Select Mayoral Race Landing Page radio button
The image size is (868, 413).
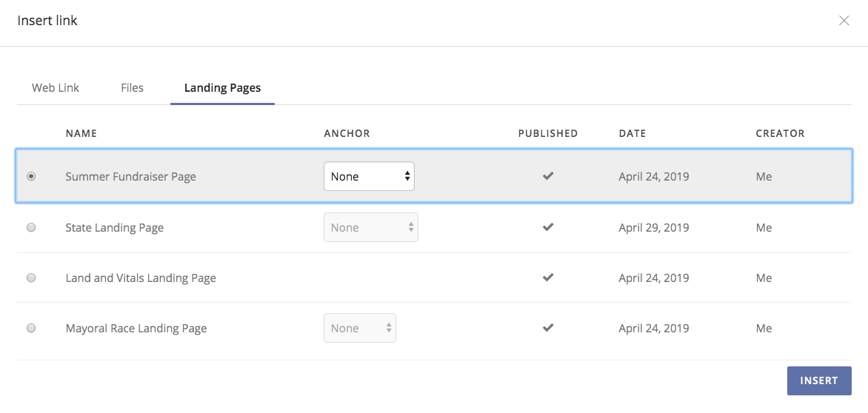[x=32, y=328]
